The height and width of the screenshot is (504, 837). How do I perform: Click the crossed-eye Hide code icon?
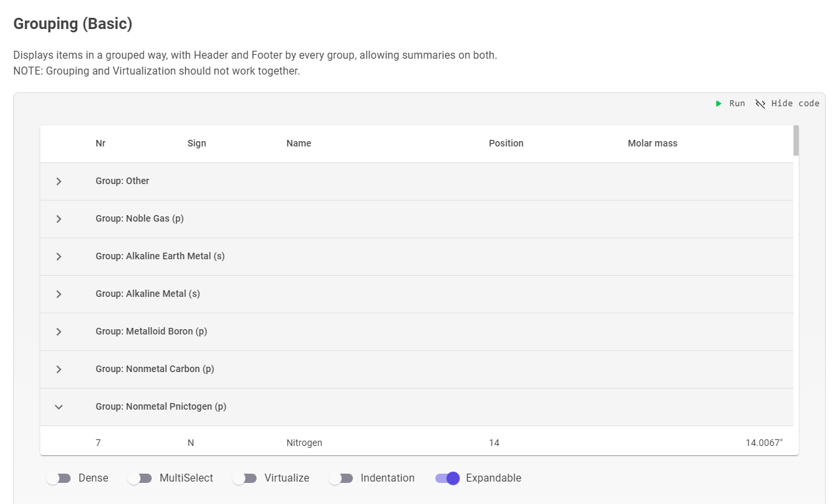(760, 103)
